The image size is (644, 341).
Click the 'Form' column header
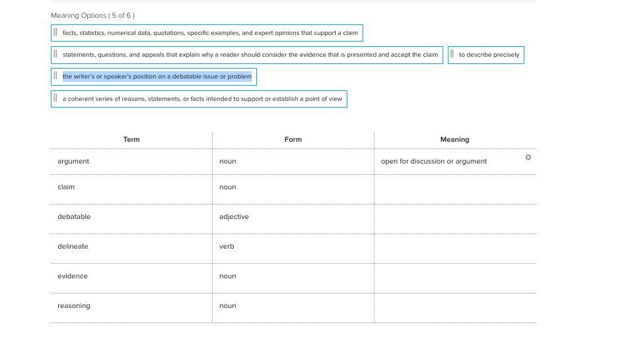(293, 140)
